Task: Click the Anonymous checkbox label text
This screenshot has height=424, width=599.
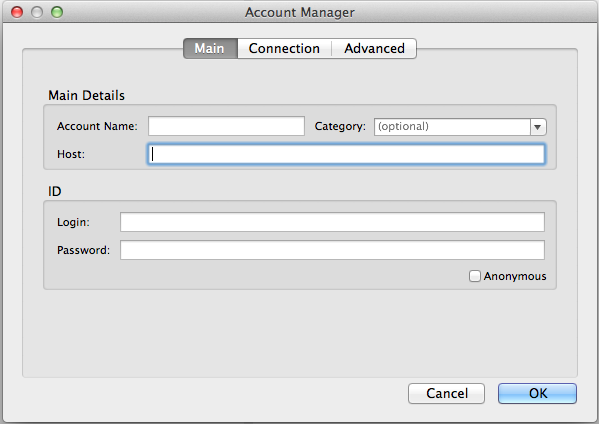Action: coord(515,276)
